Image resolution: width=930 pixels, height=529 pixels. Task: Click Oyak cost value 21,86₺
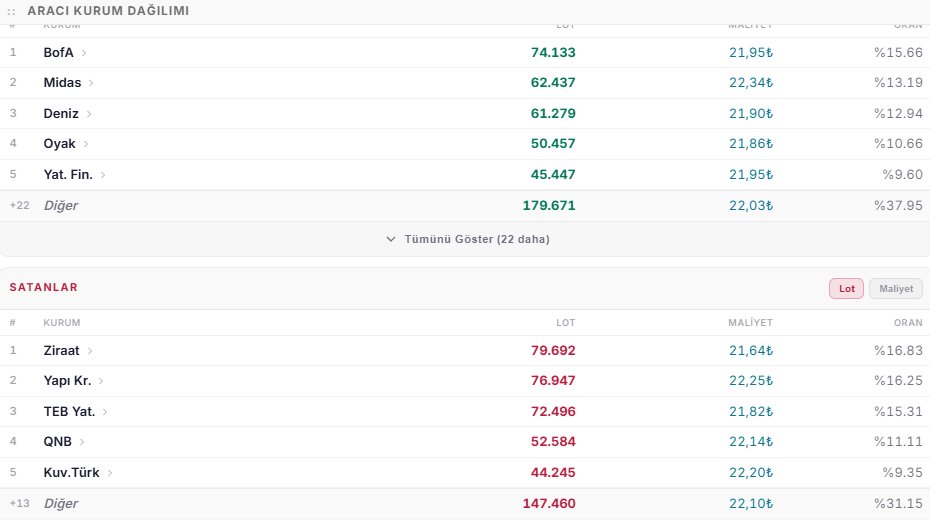751,144
